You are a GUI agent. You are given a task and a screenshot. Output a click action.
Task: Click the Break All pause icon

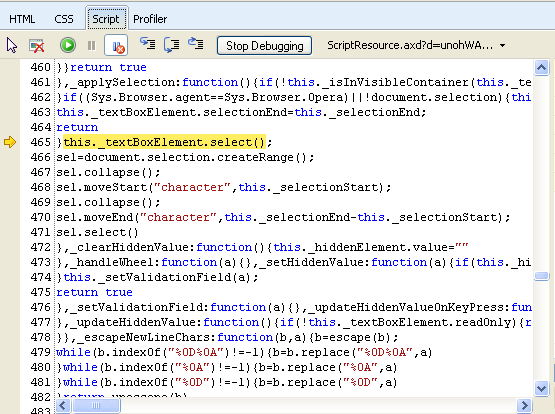tap(91, 45)
